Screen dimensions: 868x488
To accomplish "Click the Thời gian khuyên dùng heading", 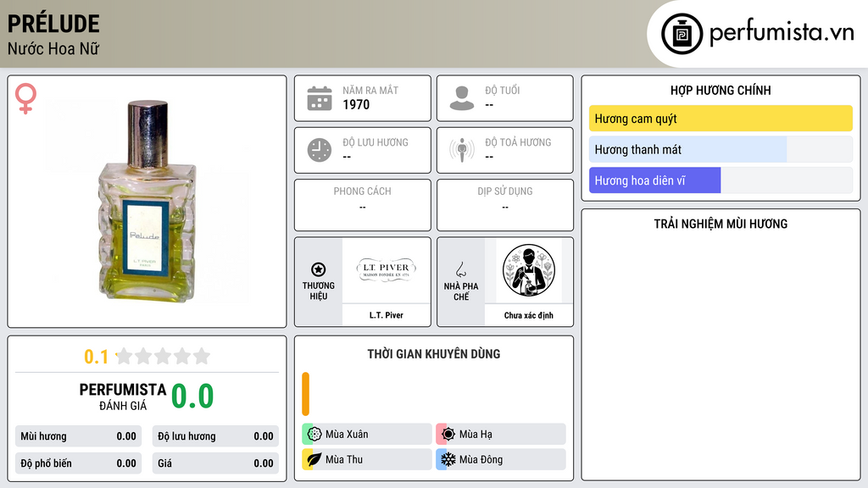I will coord(434,353).
